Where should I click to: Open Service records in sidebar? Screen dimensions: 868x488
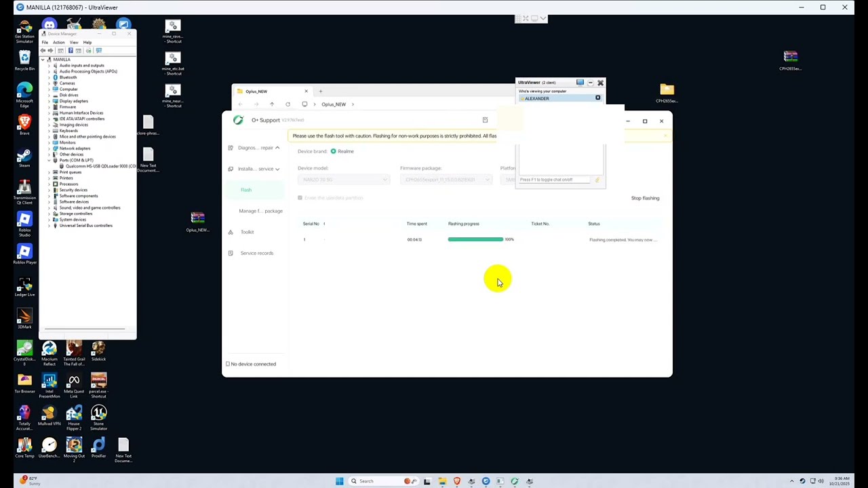(x=256, y=253)
